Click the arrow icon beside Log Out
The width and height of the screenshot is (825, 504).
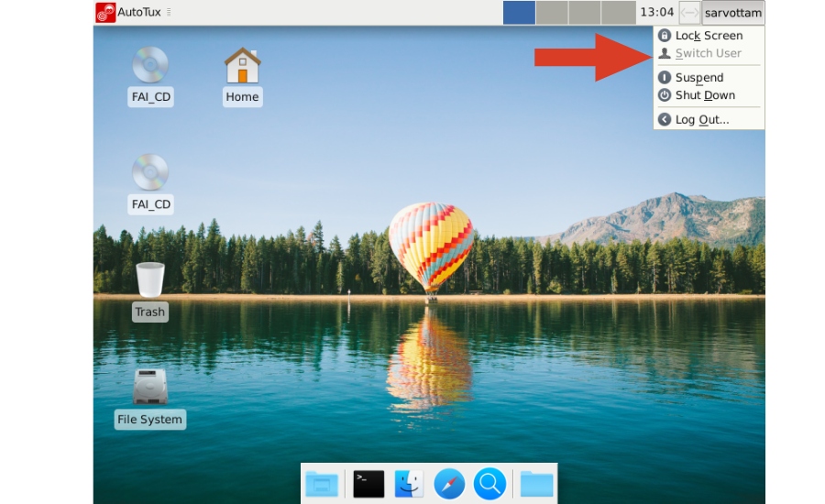point(665,119)
